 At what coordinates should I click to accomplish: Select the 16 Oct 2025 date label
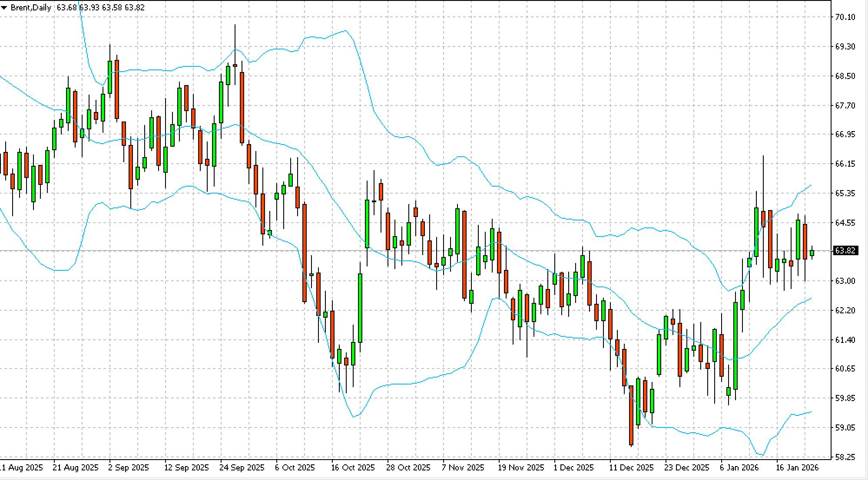click(352, 468)
